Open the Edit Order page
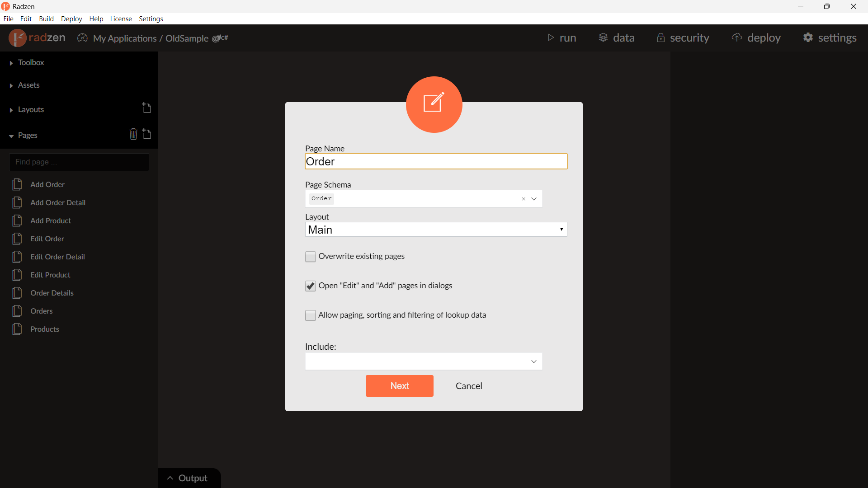 click(x=47, y=239)
